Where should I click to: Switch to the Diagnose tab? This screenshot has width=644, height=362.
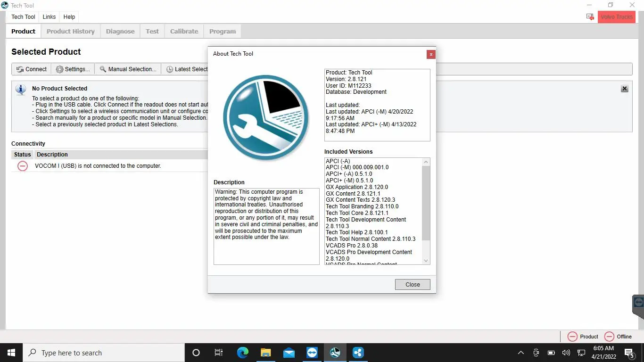click(120, 31)
